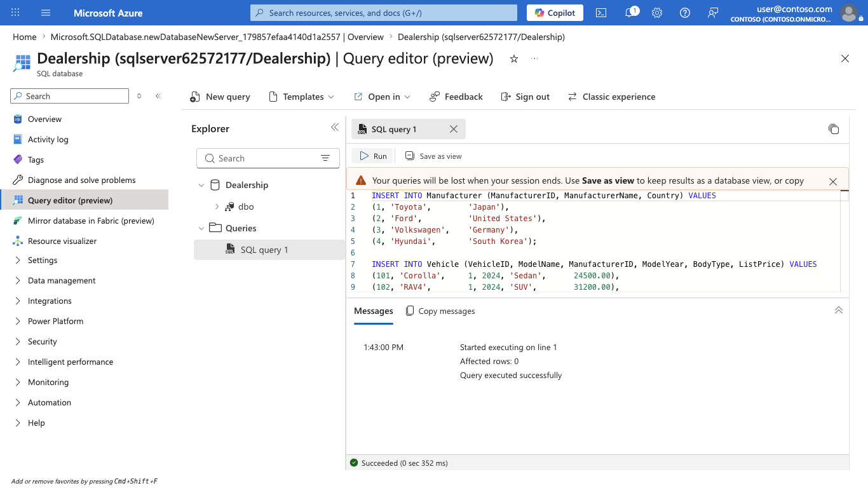Viewport: 868px width, 488px height.
Task: Open the portal hamburger menu
Action: coord(46,13)
